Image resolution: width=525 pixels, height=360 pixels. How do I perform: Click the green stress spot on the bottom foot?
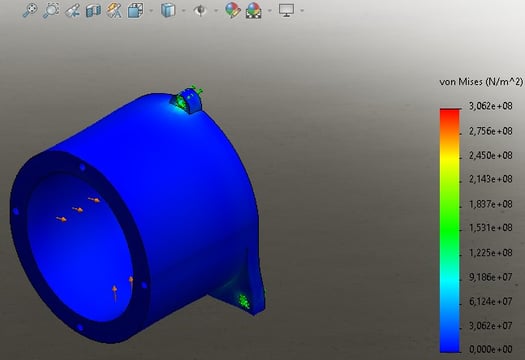pyautogui.click(x=244, y=301)
